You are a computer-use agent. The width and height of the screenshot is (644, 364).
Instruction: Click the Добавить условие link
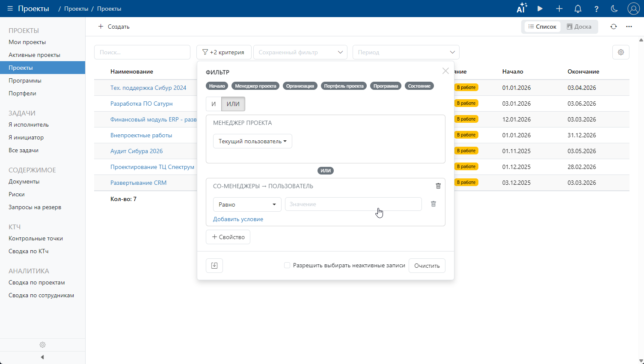pyautogui.click(x=238, y=219)
